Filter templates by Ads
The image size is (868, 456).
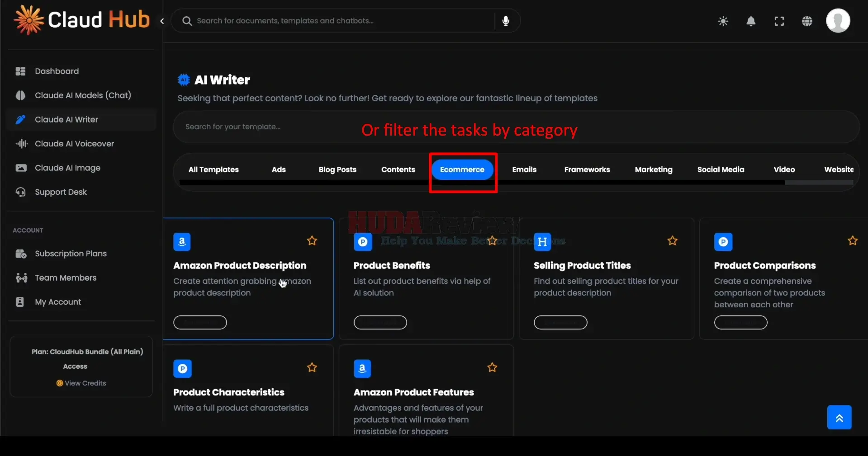(279, 169)
